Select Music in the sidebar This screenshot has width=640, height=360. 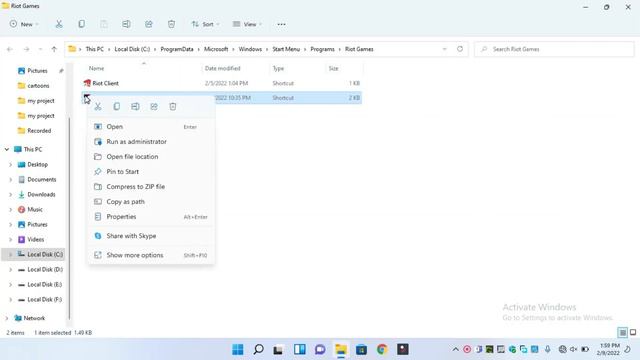(30, 209)
